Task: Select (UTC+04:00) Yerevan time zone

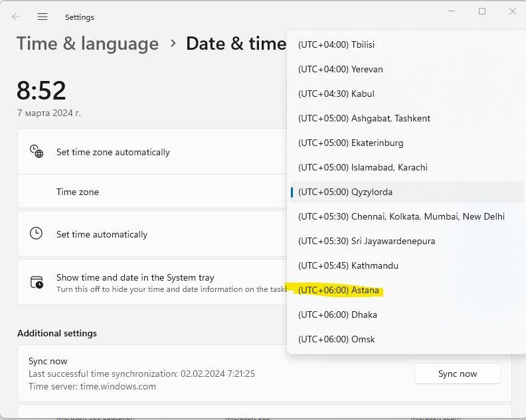Action: 406,69
